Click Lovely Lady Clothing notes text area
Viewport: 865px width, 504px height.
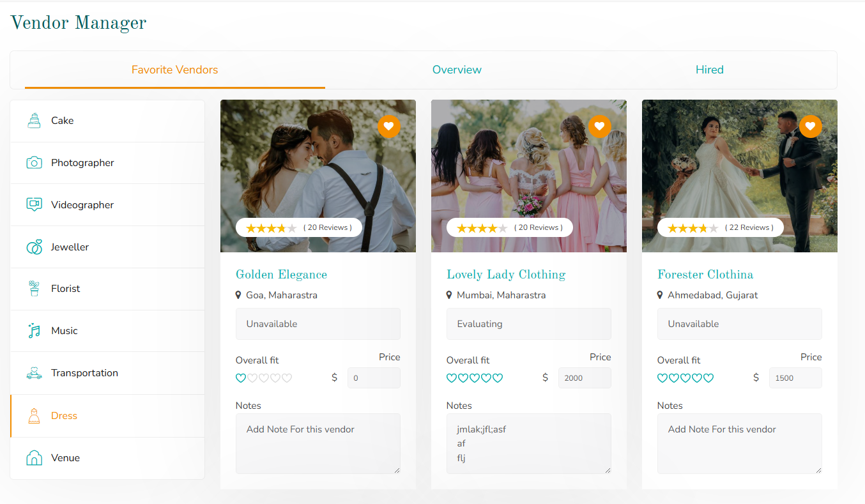pyautogui.click(x=529, y=443)
